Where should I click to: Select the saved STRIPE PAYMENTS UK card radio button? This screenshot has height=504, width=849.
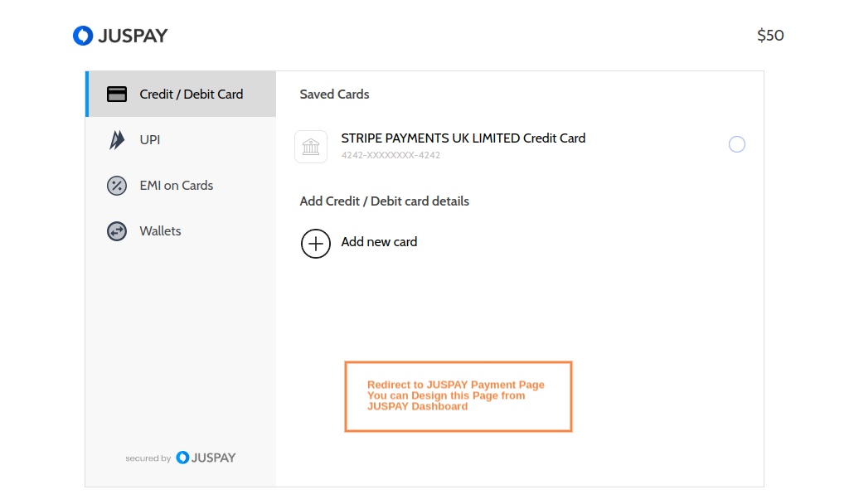pos(736,144)
